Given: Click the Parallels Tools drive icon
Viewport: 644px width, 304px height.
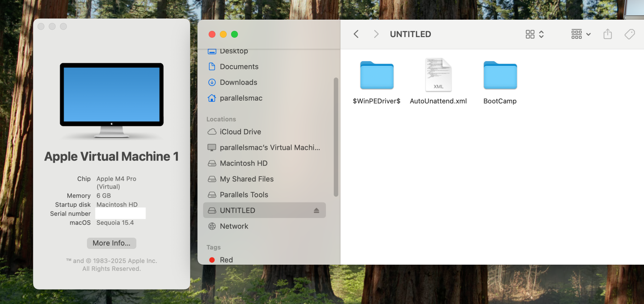Looking at the screenshot, I should (x=212, y=195).
